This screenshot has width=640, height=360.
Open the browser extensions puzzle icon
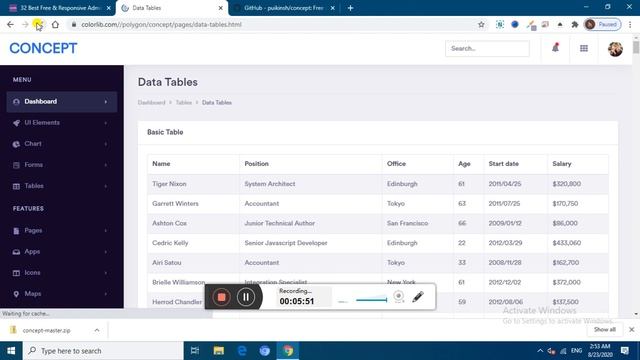point(575,24)
